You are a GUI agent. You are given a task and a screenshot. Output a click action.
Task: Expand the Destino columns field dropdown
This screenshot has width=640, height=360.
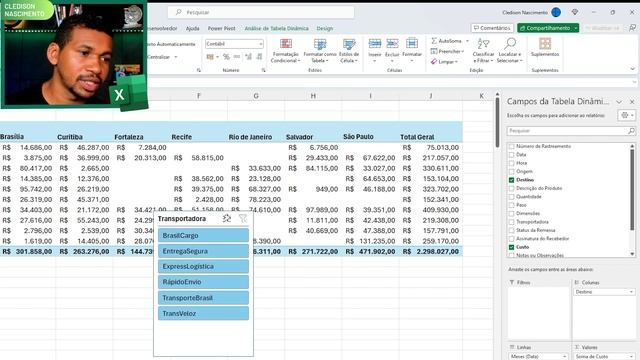click(631, 292)
